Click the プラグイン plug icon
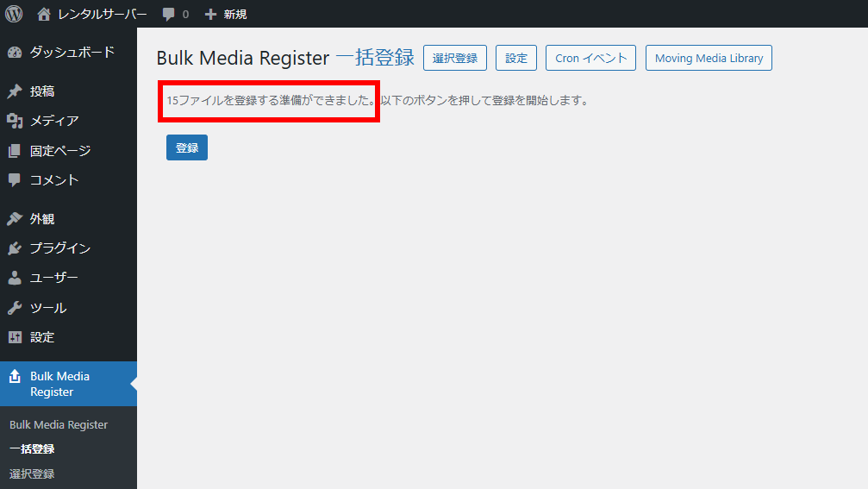 tap(15, 248)
